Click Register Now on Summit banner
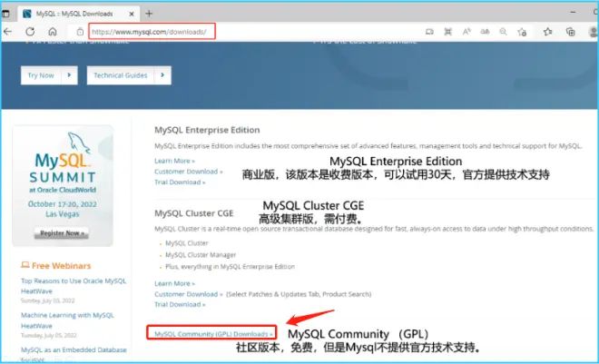This screenshot has width=599, height=364. tap(62, 233)
